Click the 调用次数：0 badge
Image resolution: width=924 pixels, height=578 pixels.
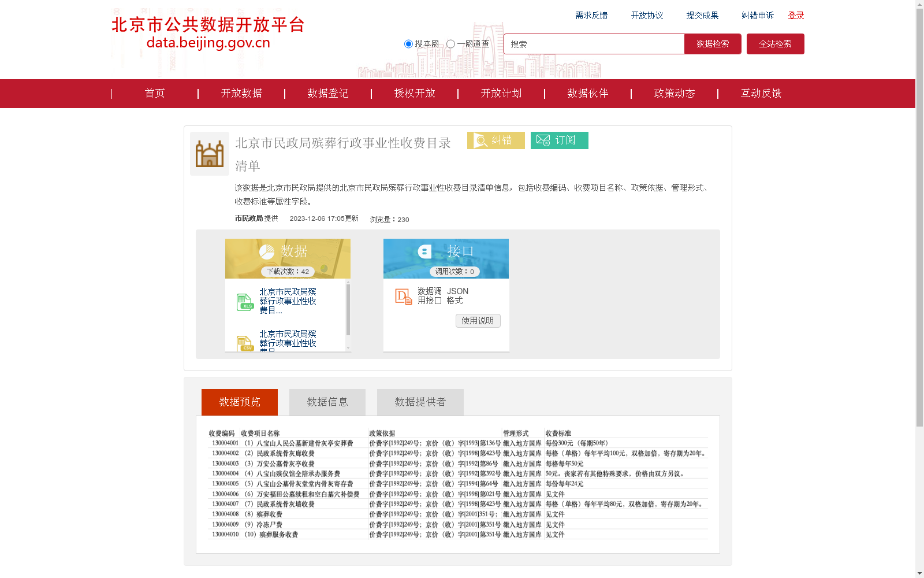click(x=454, y=272)
